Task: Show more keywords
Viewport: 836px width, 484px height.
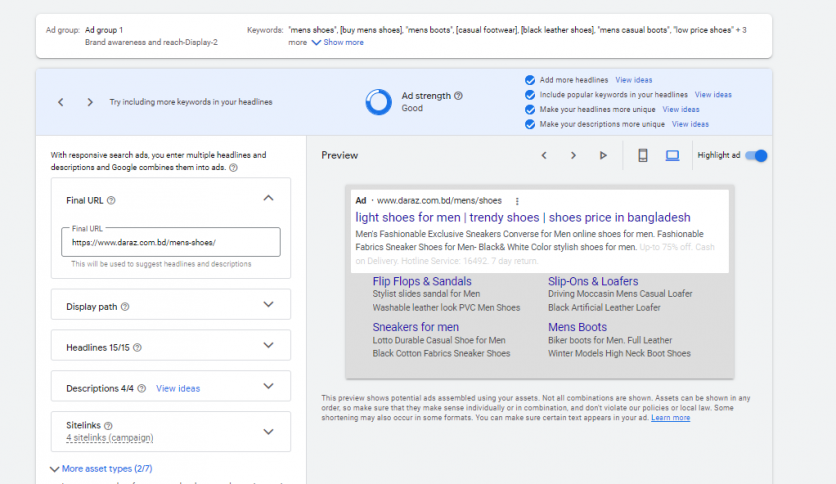Action: [337, 42]
